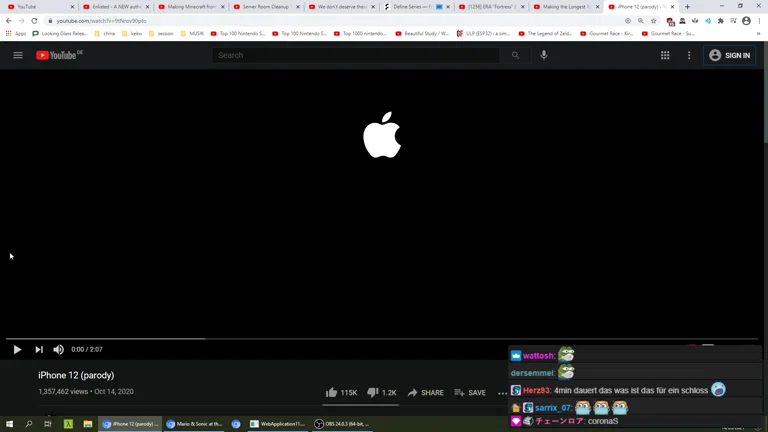The width and height of the screenshot is (768, 432).
Task: Share this video
Action: point(426,392)
